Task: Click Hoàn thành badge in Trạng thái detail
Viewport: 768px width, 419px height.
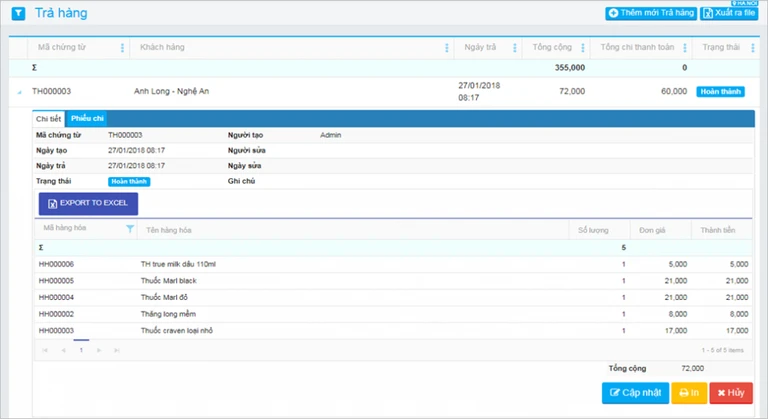Action: pos(129,182)
